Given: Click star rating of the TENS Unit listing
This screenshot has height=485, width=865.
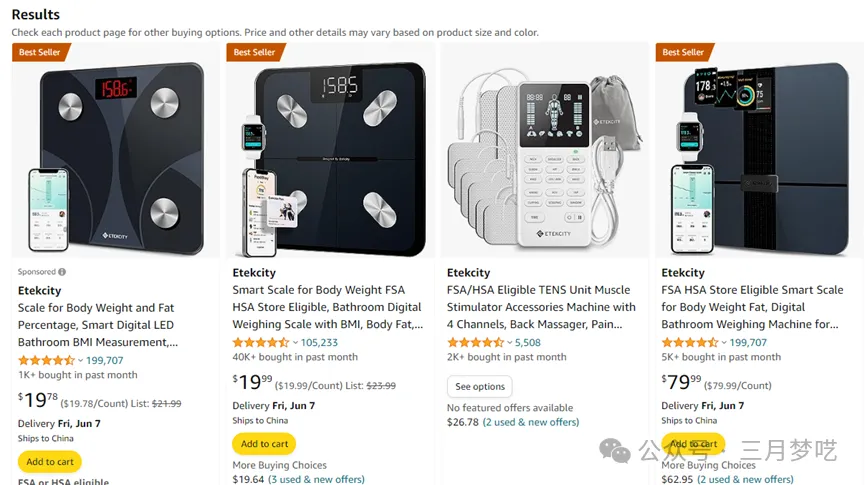Looking at the screenshot, I should click(x=474, y=343).
